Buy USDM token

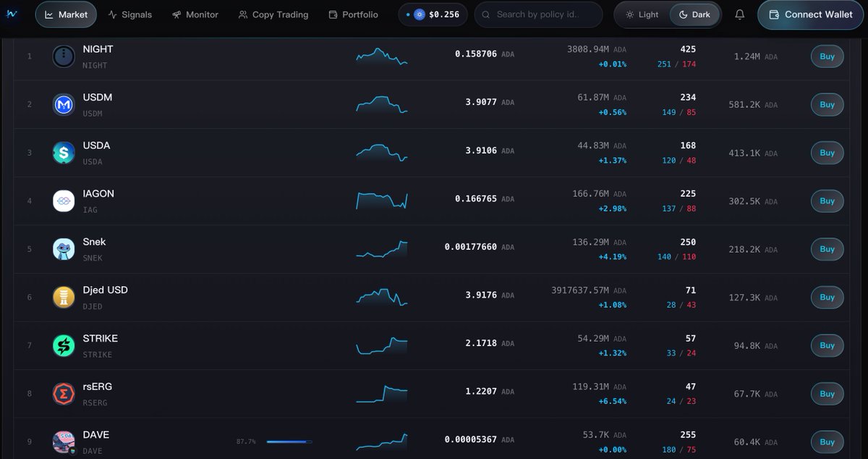point(827,104)
